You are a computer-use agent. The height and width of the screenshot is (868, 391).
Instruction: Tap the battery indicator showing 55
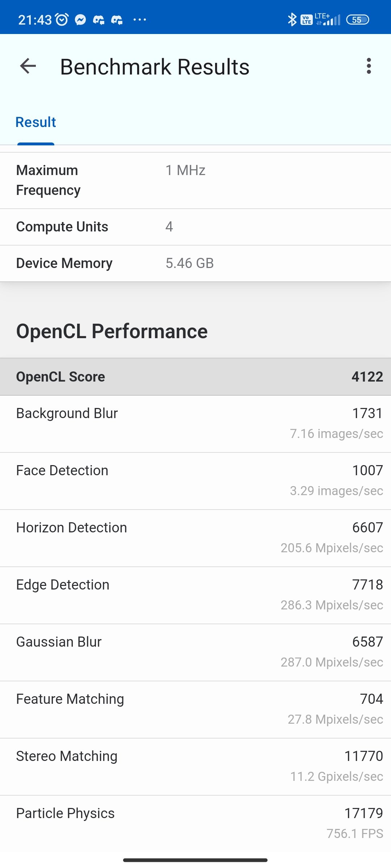pyautogui.click(x=357, y=20)
